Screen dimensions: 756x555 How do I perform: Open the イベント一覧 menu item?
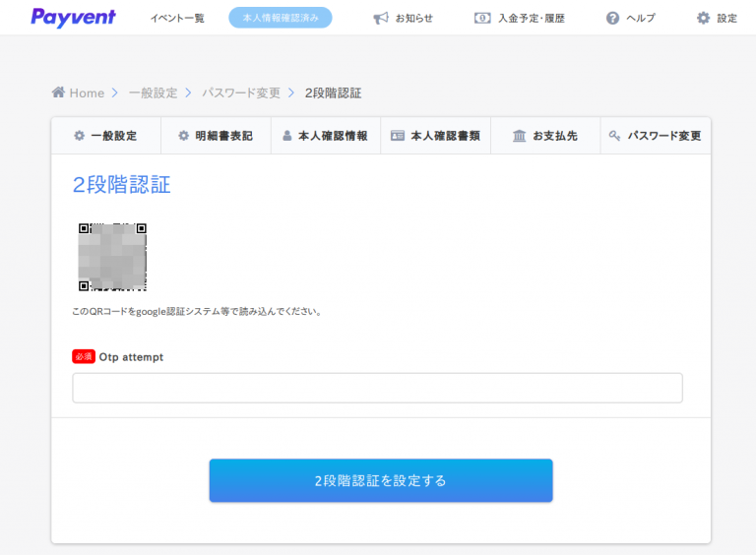tap(177, 19)
